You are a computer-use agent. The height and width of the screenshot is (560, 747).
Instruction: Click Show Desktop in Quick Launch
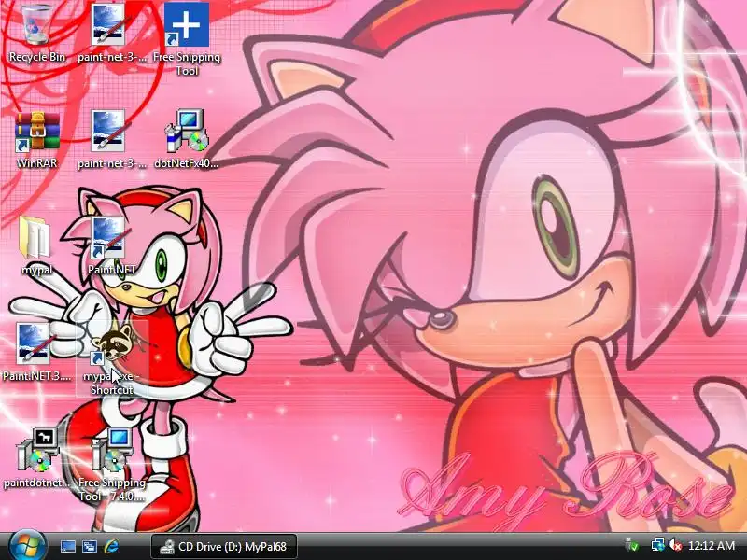click(67, 546)
